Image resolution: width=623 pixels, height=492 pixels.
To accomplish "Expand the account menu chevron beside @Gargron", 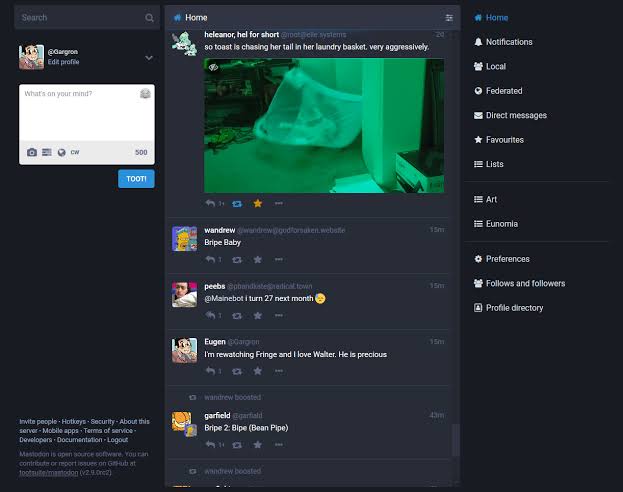I will coord(148,57).
